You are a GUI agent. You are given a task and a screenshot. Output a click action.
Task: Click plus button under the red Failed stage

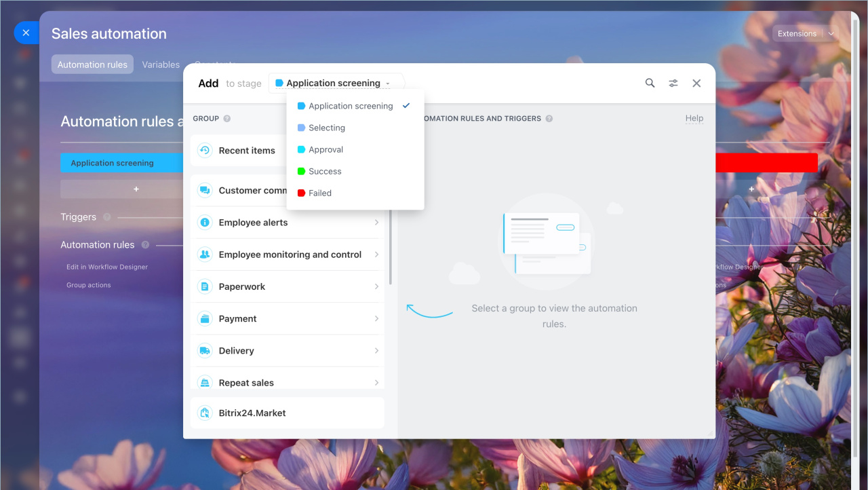pyautogui.click(x=751, y=189)
